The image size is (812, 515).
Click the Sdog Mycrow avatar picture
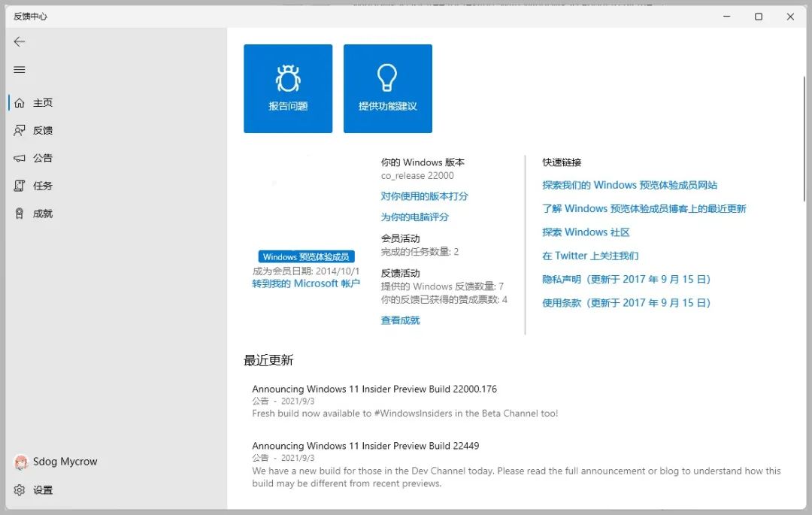[21, 462]
